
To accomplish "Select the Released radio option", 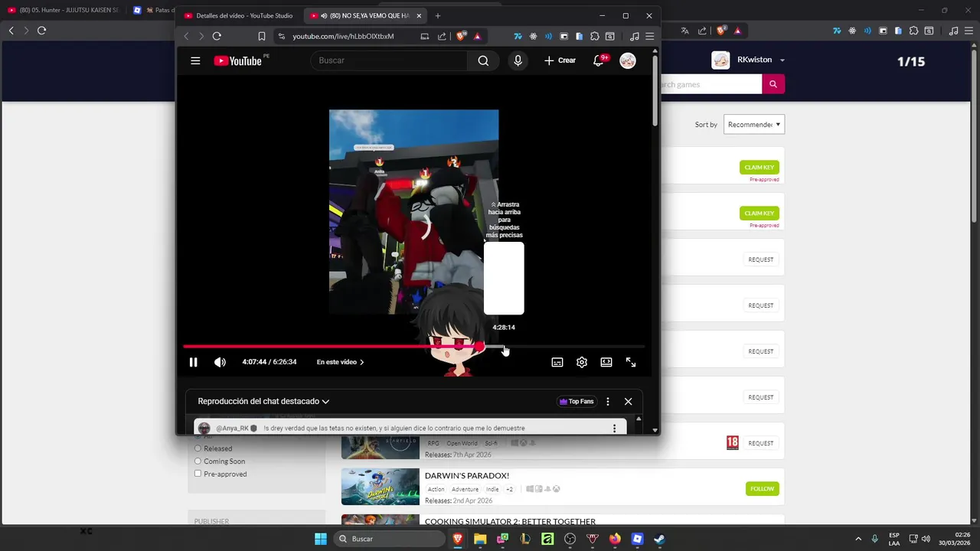I will [x=198, y=448].
